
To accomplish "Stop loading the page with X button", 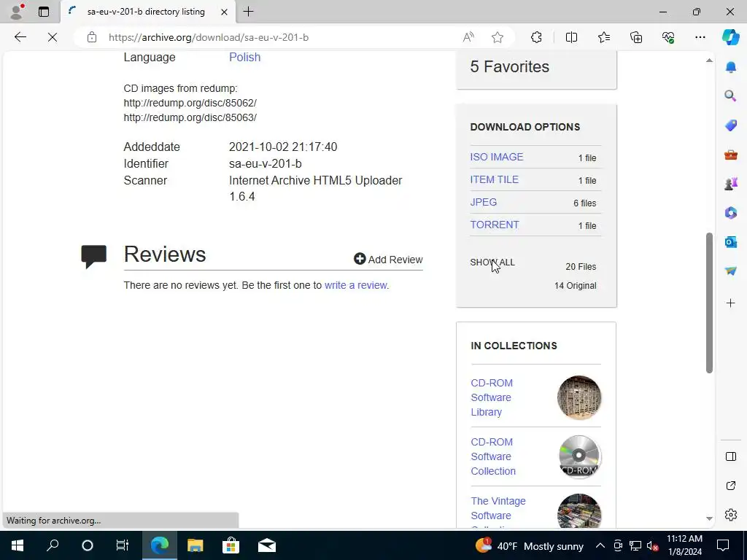I will click(x=53, y=37).
